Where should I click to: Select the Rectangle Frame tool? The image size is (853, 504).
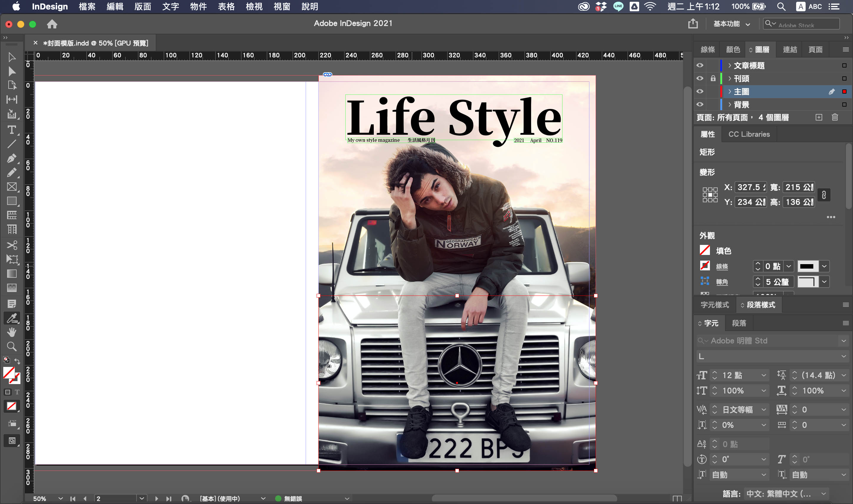(x=12, y=187)
